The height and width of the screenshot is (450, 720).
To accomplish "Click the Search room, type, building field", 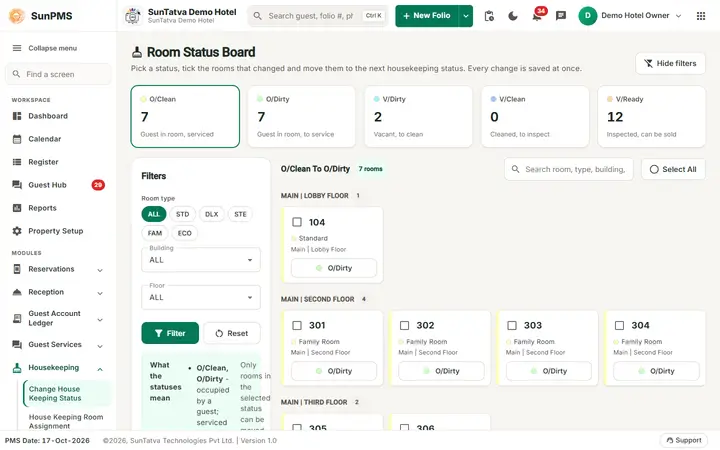I will click(x=568, y=169).
